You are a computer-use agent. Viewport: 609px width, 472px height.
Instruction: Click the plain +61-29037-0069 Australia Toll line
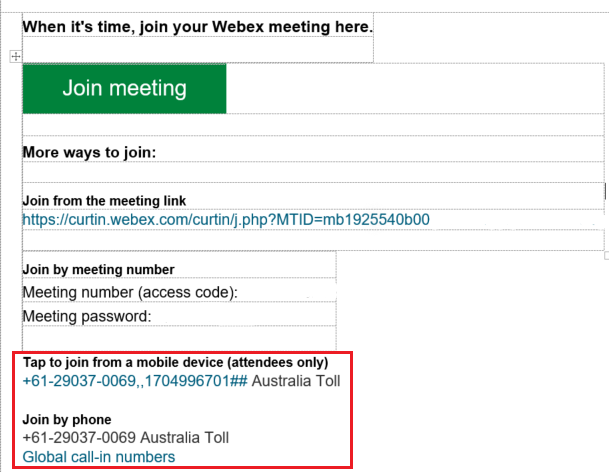pos(125,438)
